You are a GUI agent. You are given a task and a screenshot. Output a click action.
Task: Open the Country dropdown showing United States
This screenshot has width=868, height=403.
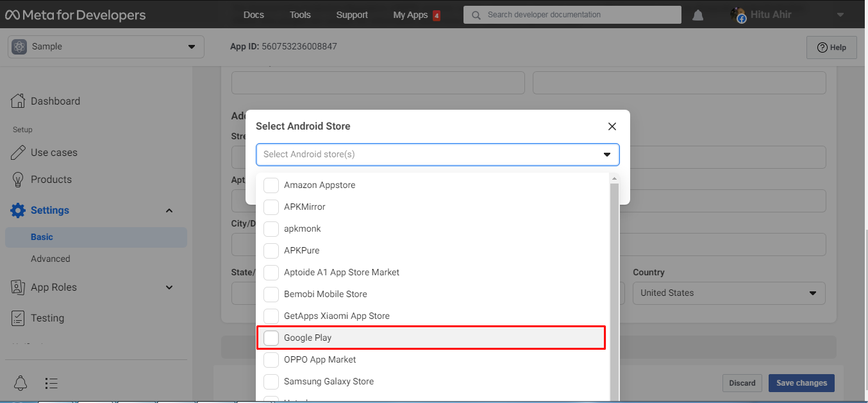tap(730, 293)
